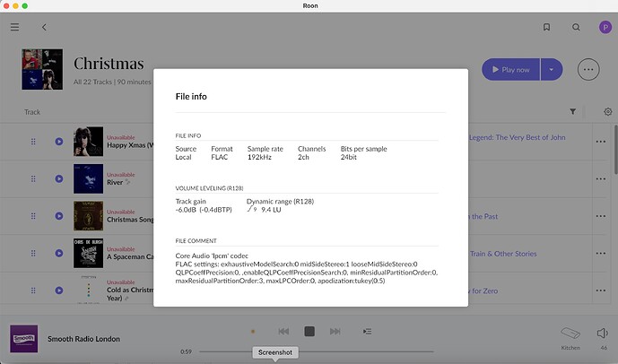Click Happy Xmas album thumbnail
This screenshot has width=618, height=364.
(88, 142)
